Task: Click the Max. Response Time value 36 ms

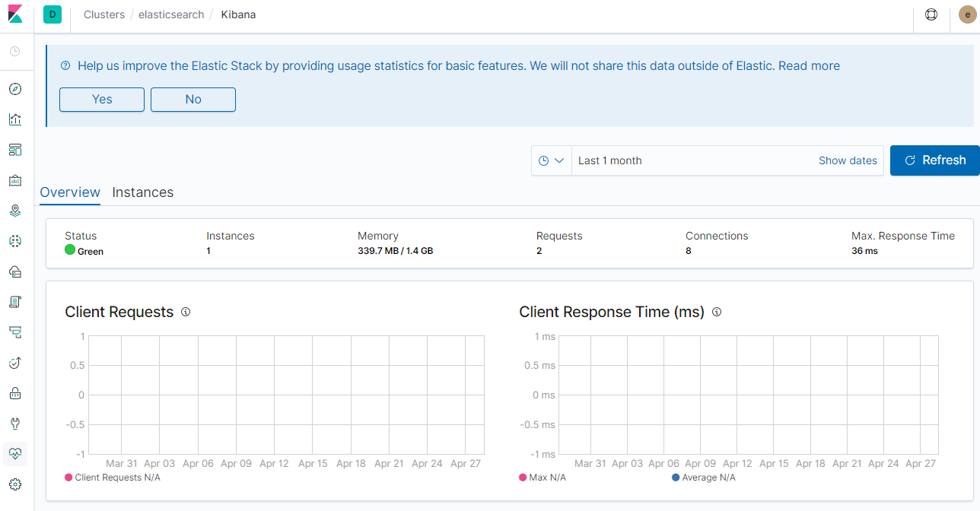Action: point(864,251)
